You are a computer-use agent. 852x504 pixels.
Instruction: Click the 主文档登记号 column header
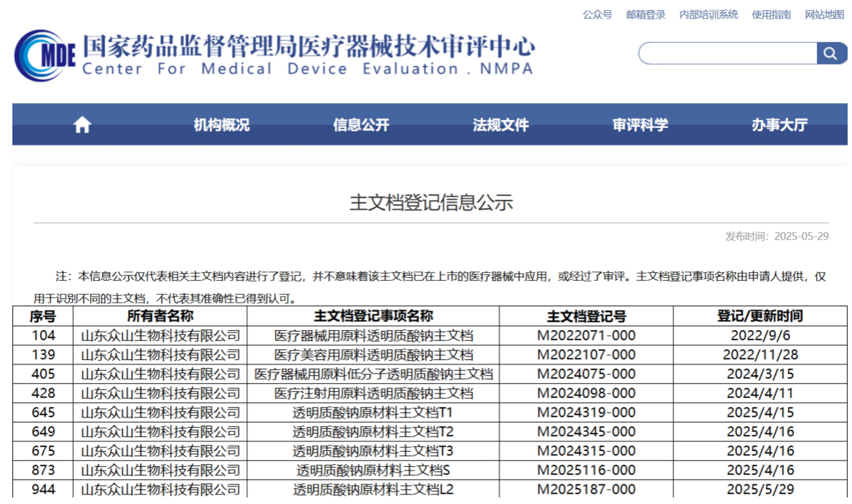[x=586, y=316]
